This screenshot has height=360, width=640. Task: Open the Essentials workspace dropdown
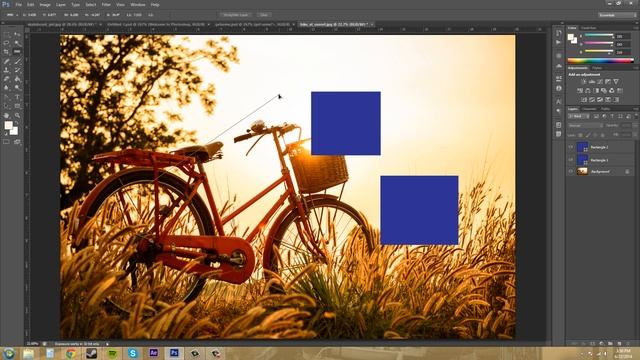pos(617,15)
